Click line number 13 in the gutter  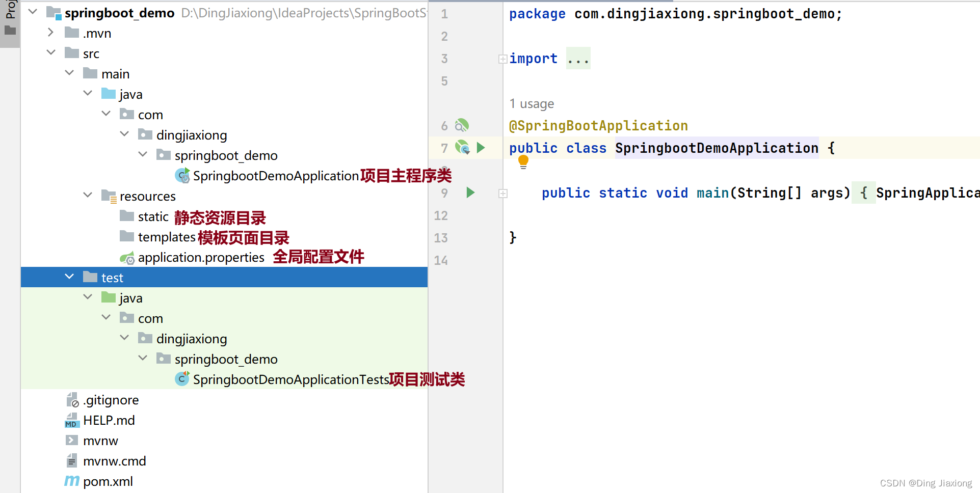click(441, 238)
